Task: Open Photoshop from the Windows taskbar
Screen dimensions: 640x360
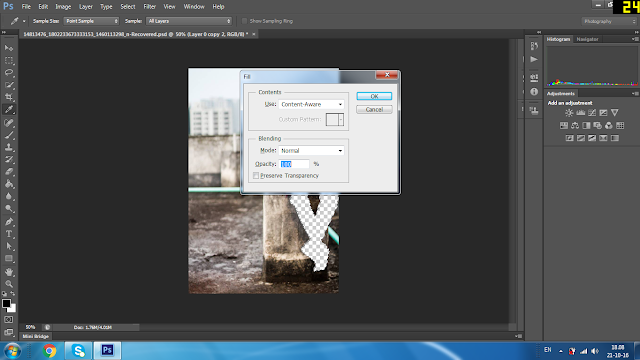Action: [x=107, y=350]
